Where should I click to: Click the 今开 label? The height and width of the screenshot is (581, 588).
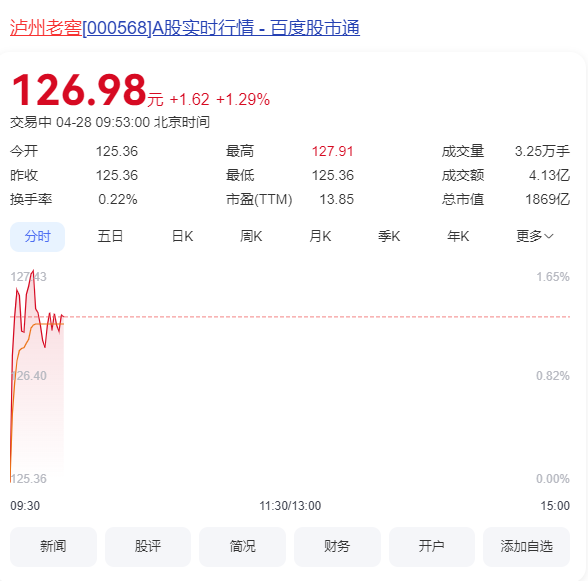tap(24, 152)
